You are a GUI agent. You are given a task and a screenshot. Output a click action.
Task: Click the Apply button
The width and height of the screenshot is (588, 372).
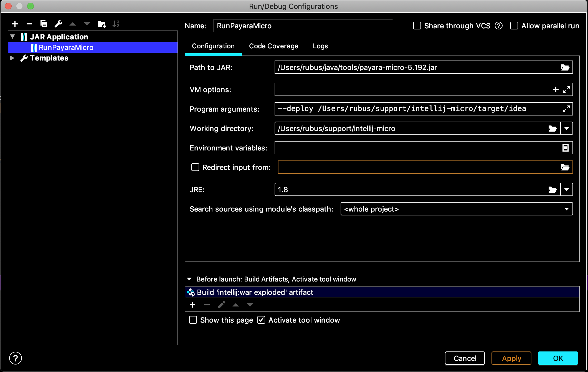pyautogui.click(x=511, y=358)
